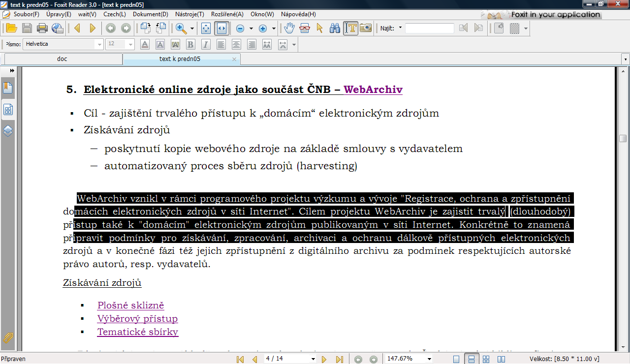Go to next page using toolbar orange arrow
The image size is (630, 364).
point(93,28)
